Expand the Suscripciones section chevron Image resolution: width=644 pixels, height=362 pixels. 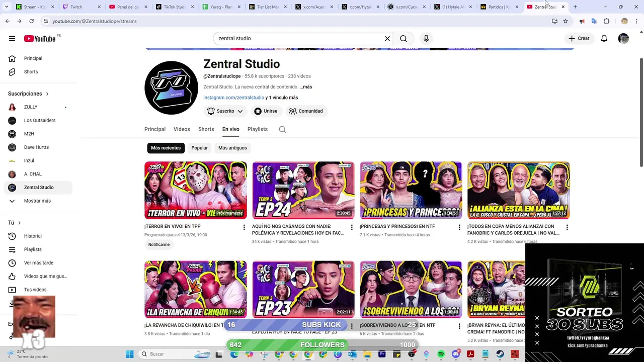click(47, 94)
